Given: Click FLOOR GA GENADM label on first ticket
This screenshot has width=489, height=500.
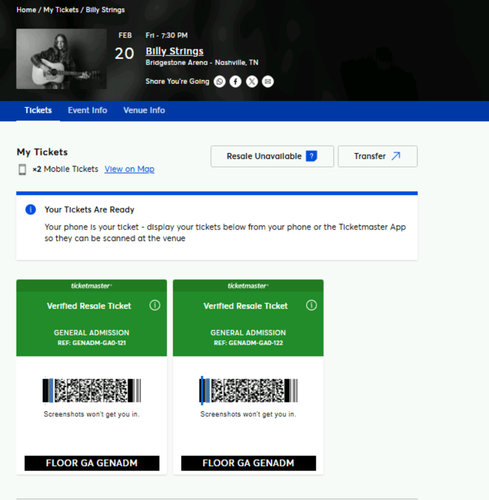Looking at the screenshot, I should [x=92, y=463].
